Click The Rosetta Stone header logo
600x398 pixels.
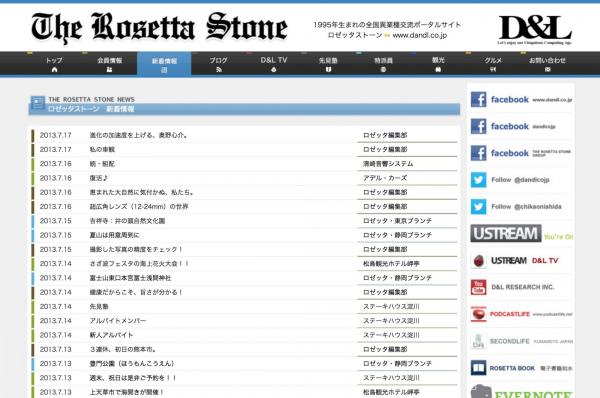[159, 27]
